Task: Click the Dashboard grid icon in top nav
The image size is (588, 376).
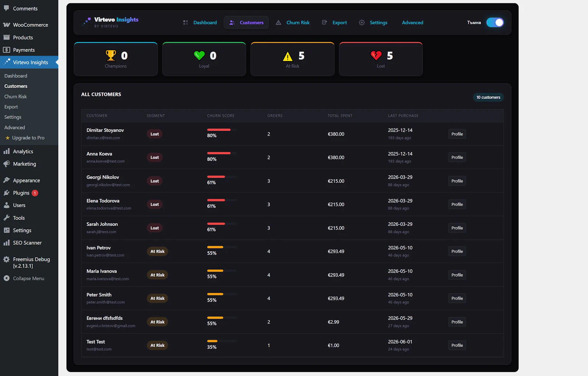Action: click(186, 22)
